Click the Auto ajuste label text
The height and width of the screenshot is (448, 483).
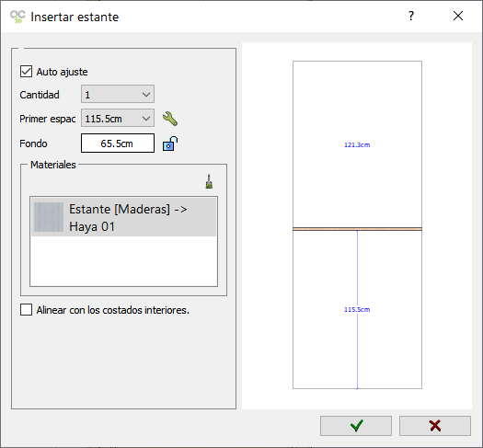pyautogui.click(x=62, y=72)
